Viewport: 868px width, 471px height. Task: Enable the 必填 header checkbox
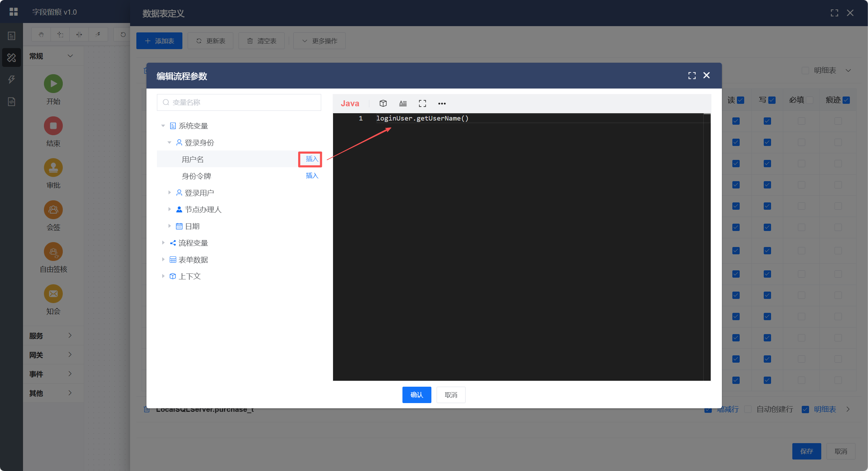click(x=810, y=100)
